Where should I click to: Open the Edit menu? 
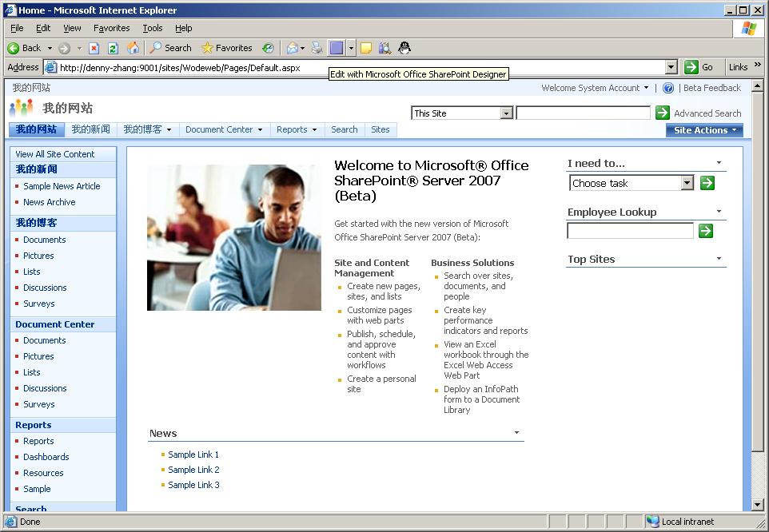(x=43, y=28)
